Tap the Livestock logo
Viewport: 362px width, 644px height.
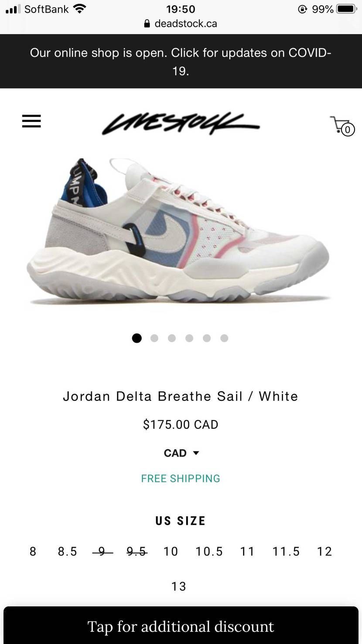[181, 123]
